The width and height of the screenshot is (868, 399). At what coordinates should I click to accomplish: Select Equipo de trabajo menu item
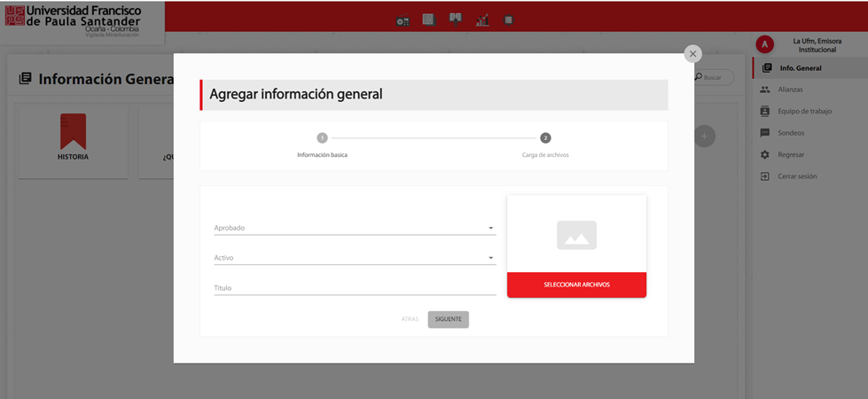pos(805,111)
